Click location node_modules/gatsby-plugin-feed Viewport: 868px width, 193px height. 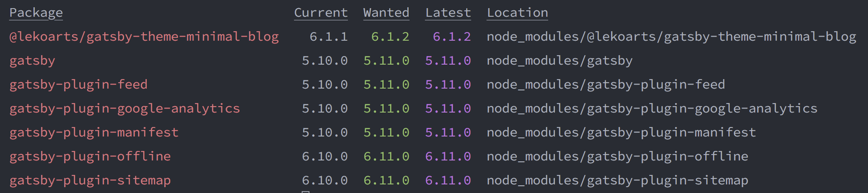(x=606, y=85)
